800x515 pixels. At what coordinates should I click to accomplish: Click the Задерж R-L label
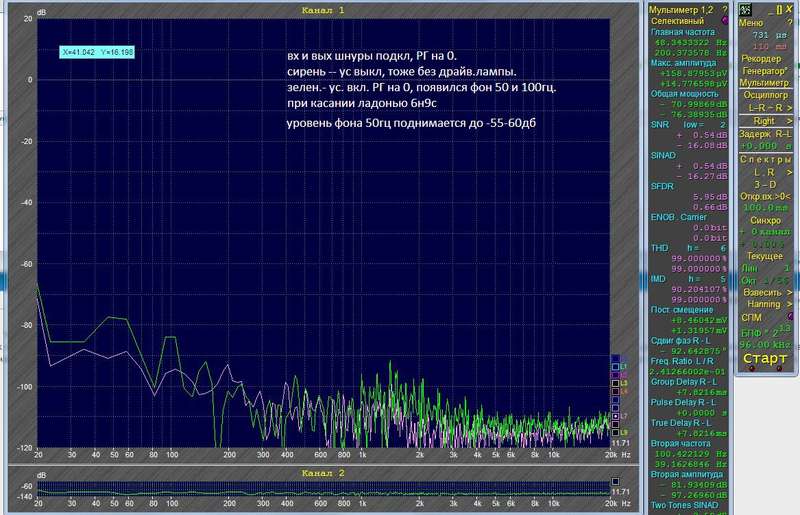pos(765,134)
